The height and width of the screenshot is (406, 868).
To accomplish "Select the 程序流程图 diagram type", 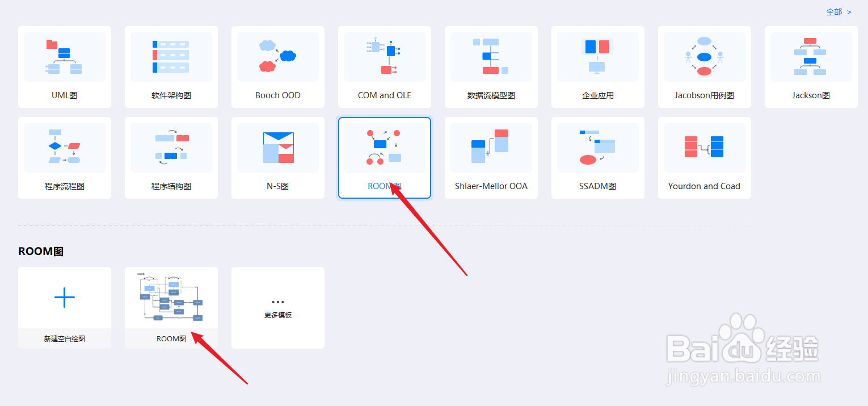I will click(x=64, y=158).
